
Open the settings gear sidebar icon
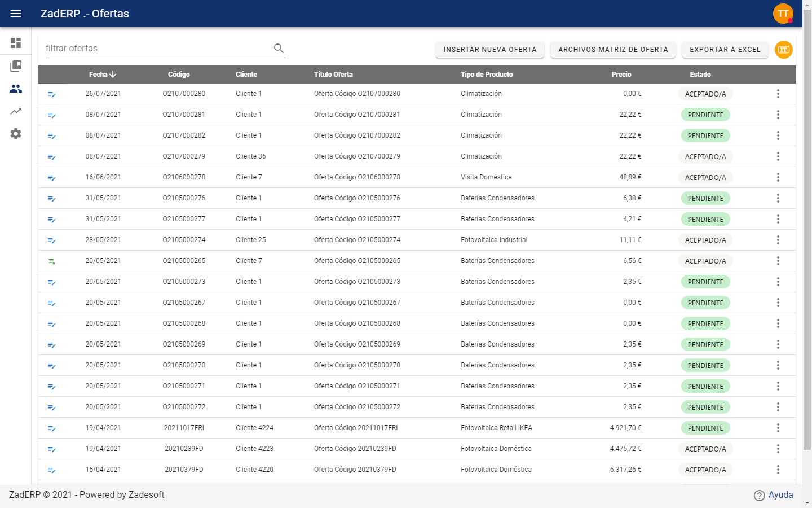[x=16, y=134]
